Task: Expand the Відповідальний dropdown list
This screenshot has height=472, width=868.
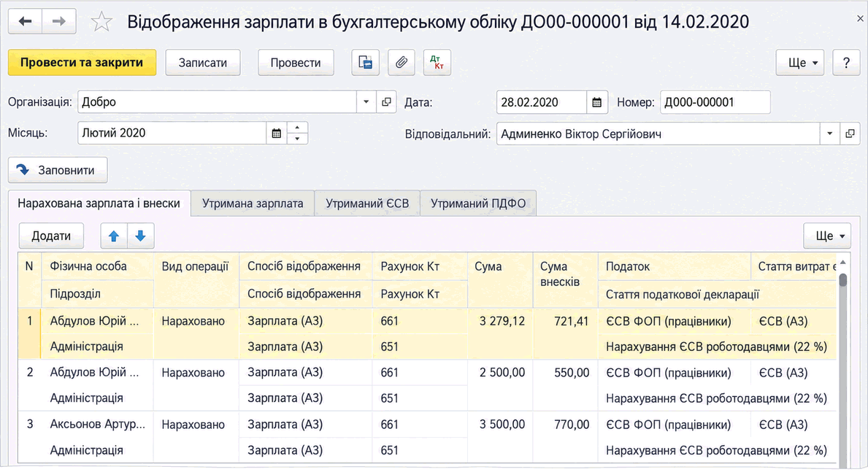Action: pyautogui.click(x=829, y=134)
